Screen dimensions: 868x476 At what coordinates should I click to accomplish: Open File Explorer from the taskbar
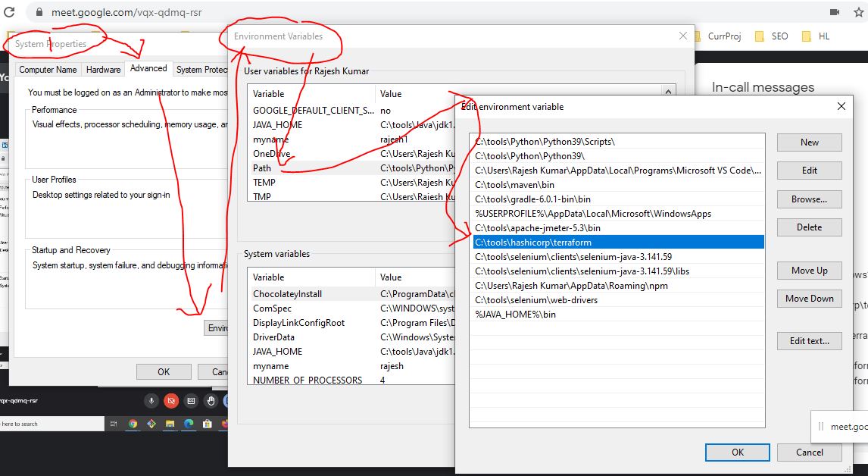pos(170,424)
